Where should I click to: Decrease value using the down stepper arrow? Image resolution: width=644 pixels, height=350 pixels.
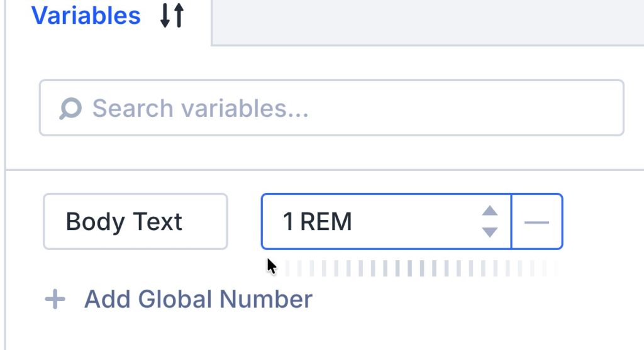coord(490,232)
